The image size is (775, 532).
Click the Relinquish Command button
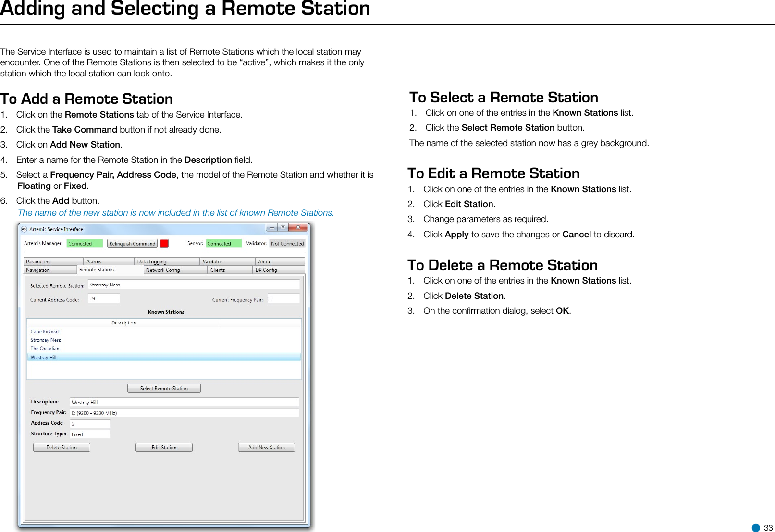[x=132, y=244]
